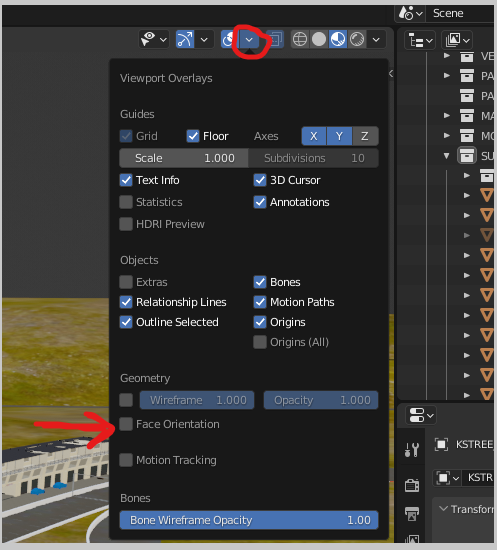Open the viewport overlays dropdown arrow
The width and height of the screenshot is (497, 550).
[249, 39]
